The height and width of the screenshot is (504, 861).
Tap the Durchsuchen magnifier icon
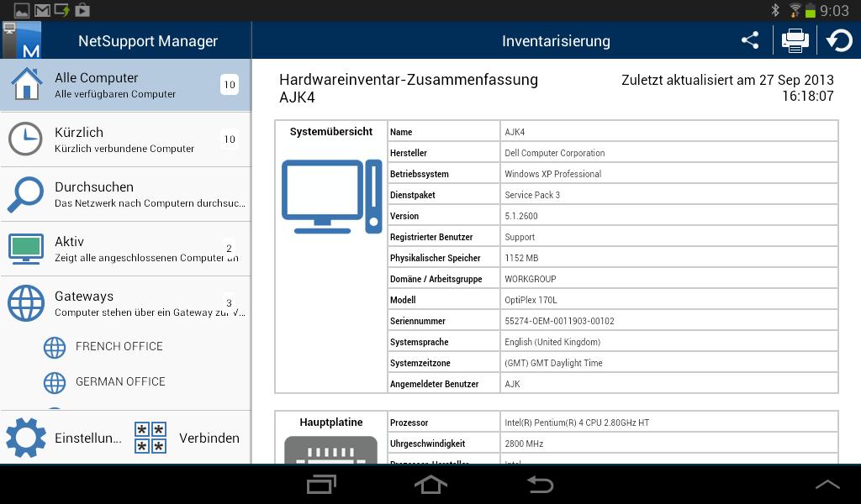click(25, 194)
